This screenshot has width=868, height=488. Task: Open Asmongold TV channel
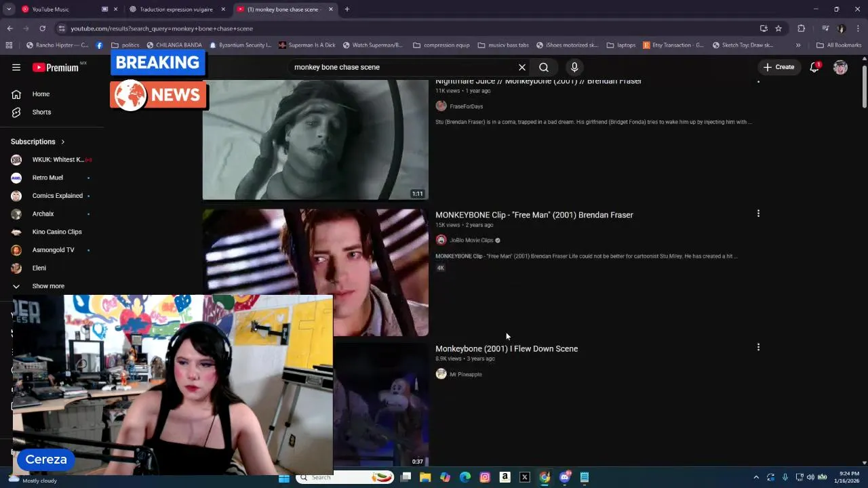click(52, 250)
